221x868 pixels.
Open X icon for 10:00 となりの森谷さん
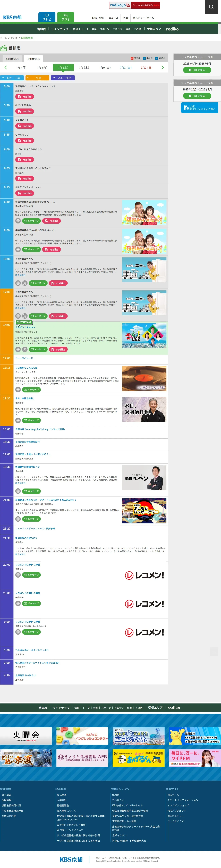click(x=25, y=283)
